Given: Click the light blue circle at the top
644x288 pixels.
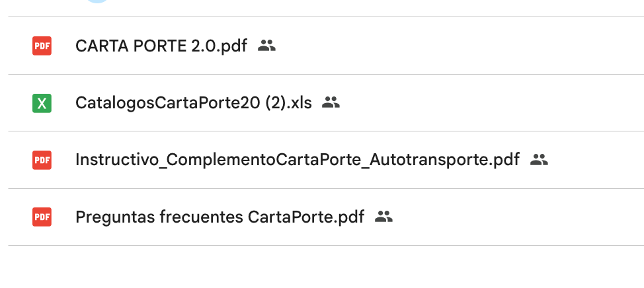Looking at the screenshot, I should [x=98, y=2].
